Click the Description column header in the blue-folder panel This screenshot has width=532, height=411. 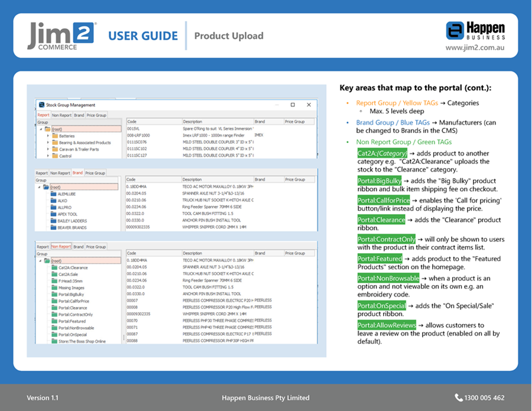218,179
